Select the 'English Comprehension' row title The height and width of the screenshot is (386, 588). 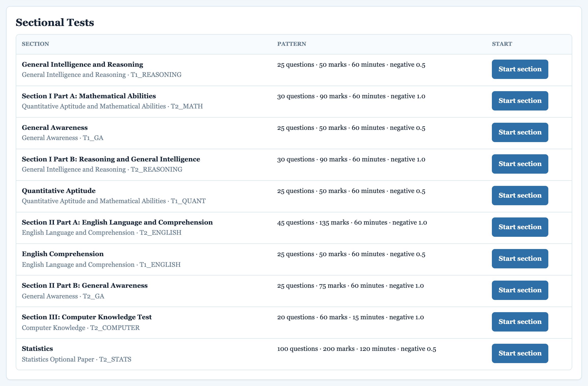63,254
